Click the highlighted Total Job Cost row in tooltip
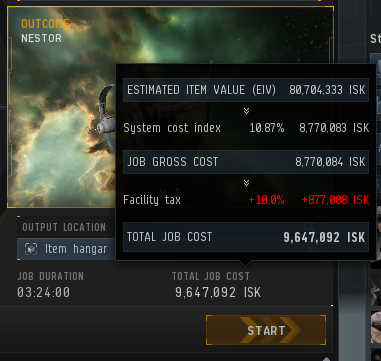This screenshot has width=381, height=361. 246,237
